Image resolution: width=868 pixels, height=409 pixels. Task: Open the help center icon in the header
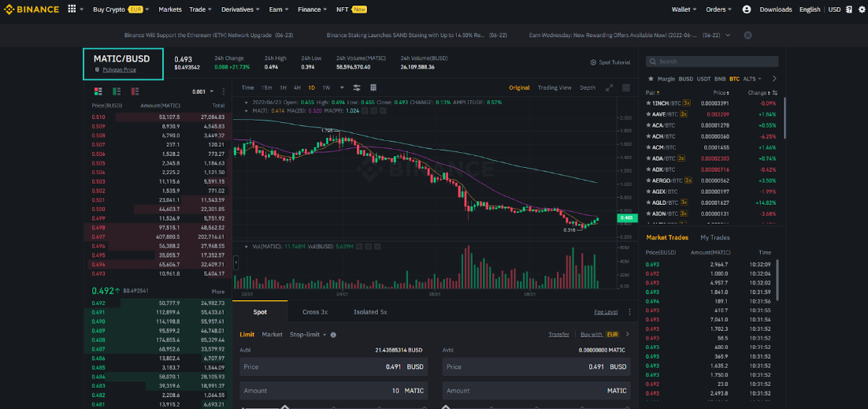coord(848,9)
